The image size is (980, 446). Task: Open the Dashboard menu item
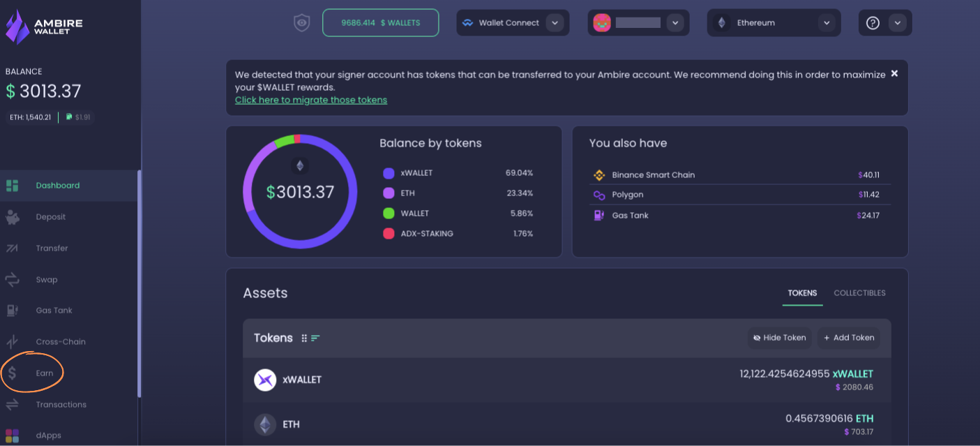point(69,186)
